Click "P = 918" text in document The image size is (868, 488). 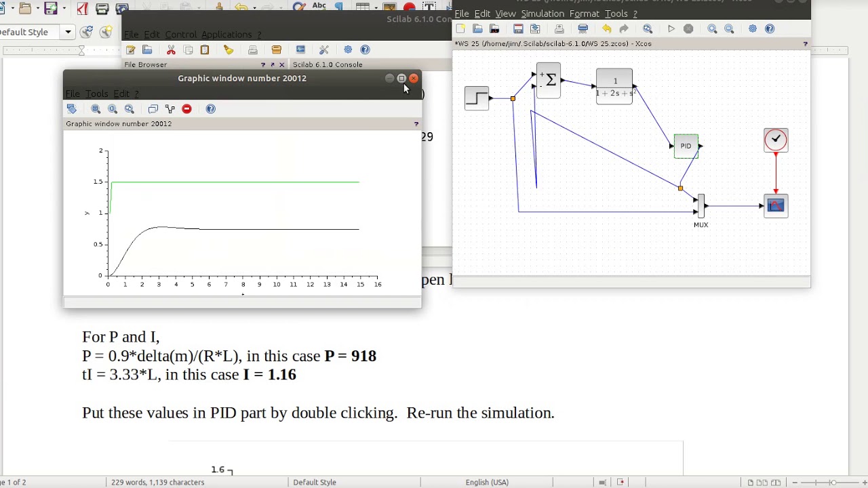click(350, 356)
